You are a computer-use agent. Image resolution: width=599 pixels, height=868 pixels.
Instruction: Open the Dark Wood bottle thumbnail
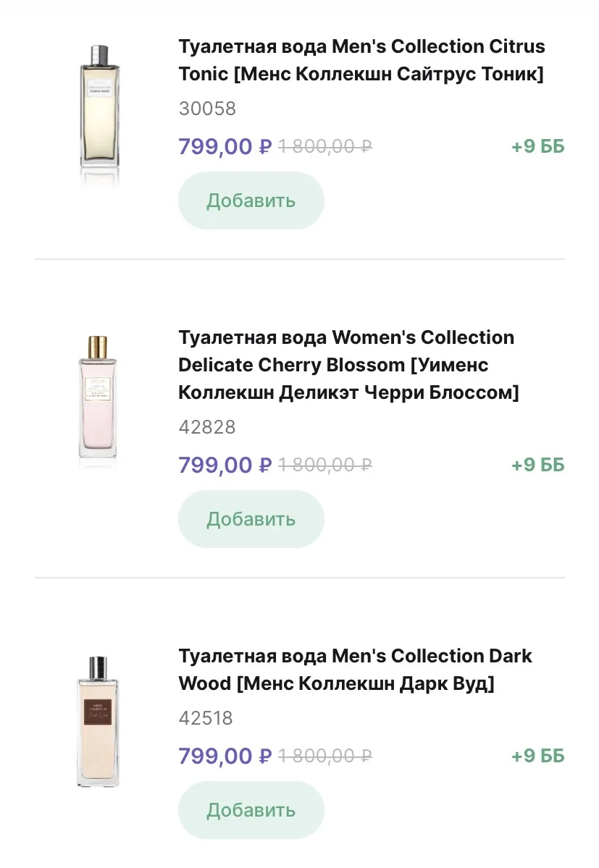[99, 721]
